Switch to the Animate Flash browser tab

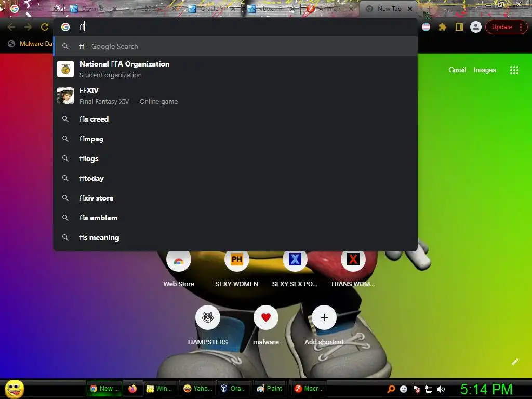[x=328, y=9]
